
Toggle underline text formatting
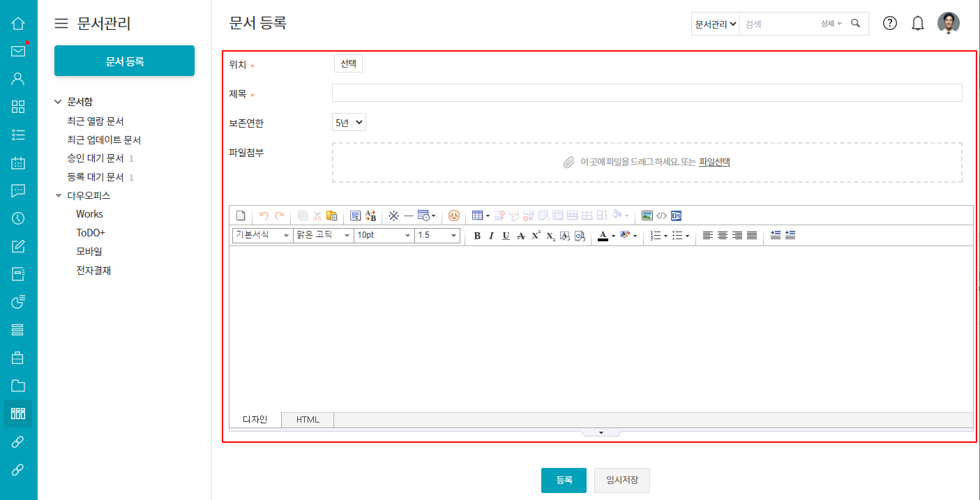coord(506,236)
